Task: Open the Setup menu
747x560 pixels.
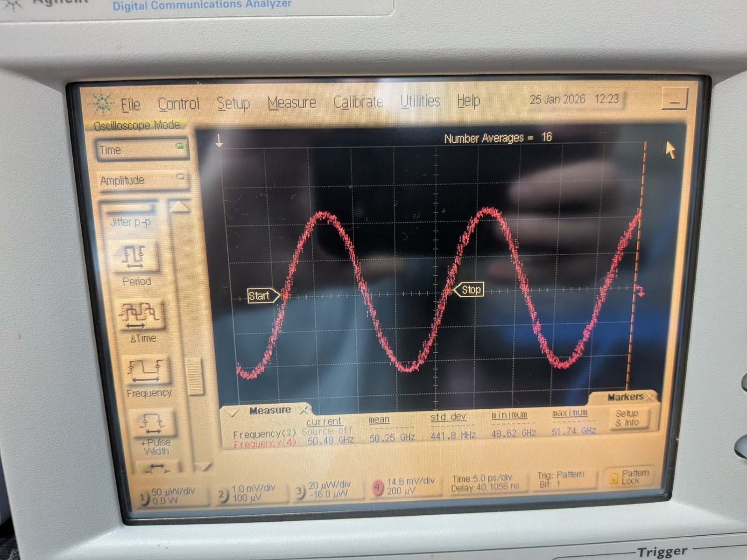Action: (233, 103)
